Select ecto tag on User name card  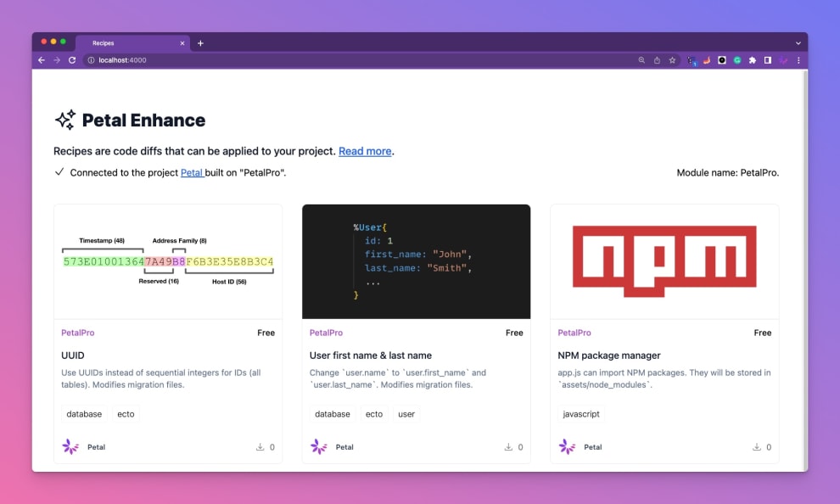pos(374,414)
